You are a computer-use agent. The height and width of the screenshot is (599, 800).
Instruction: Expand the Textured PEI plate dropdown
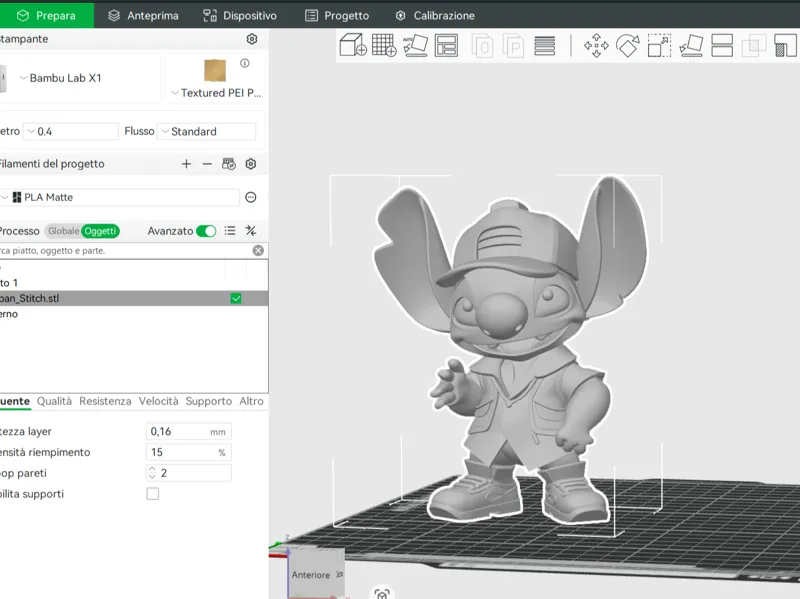215,93
